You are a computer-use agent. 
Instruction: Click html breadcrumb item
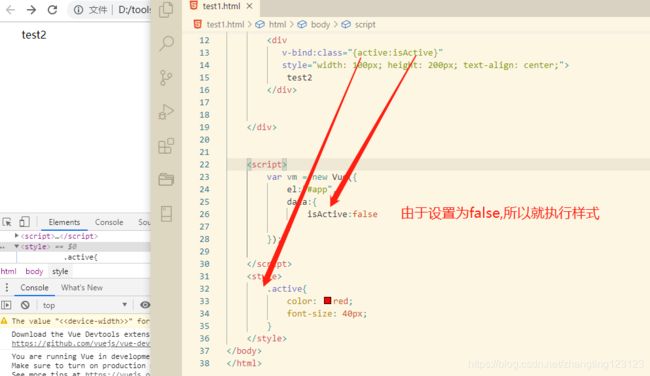[277, 24]
